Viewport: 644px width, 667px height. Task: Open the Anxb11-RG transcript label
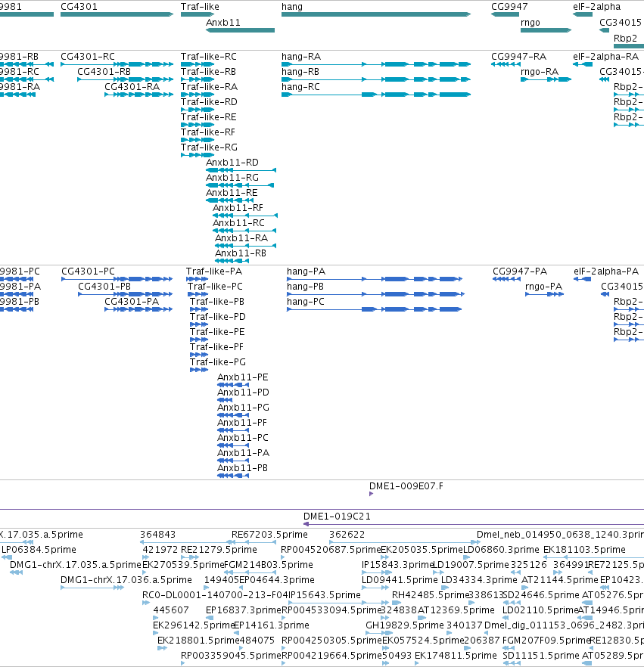click(x=232, y=178)
